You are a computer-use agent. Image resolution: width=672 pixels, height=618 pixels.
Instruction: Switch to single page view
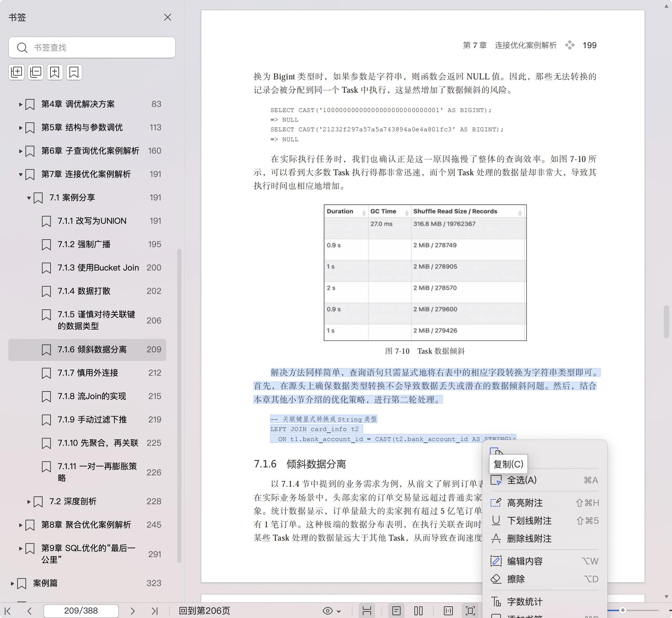(396, 611)
